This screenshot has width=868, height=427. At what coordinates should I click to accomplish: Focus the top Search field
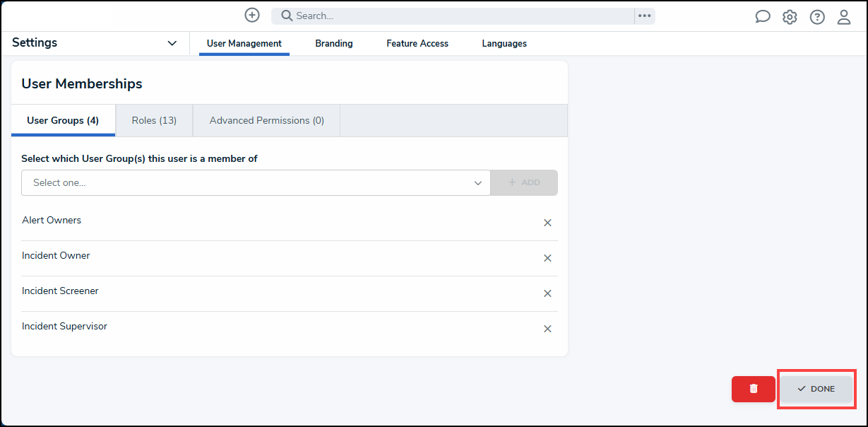point(453,16)
